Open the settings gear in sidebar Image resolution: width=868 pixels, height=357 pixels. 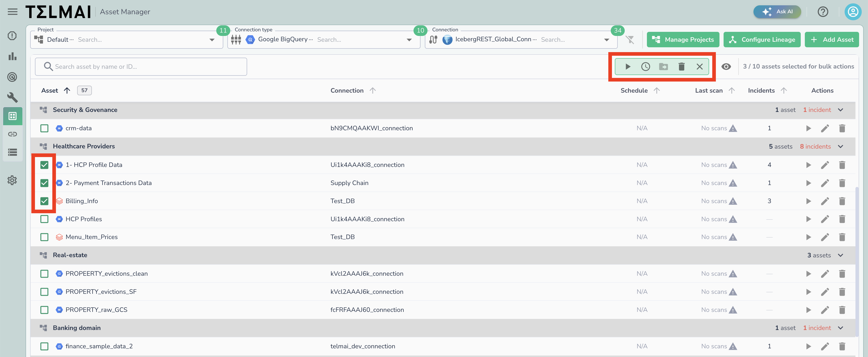12,180
